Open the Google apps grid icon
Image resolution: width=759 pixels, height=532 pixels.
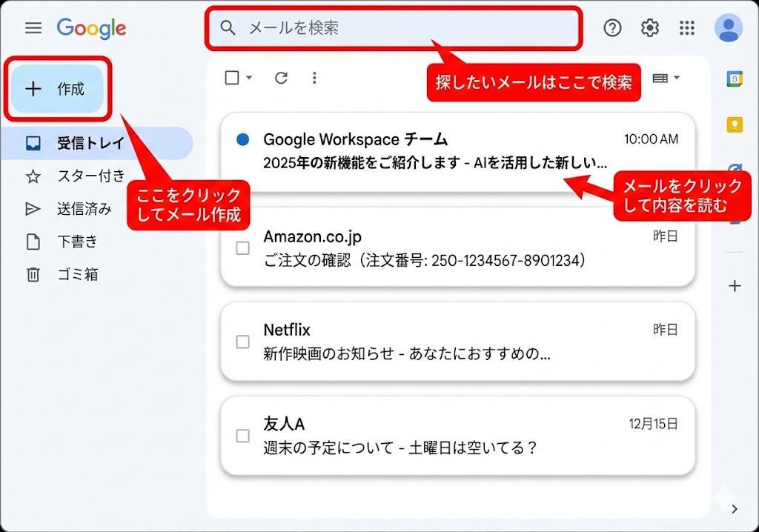(x=687, y=28)
